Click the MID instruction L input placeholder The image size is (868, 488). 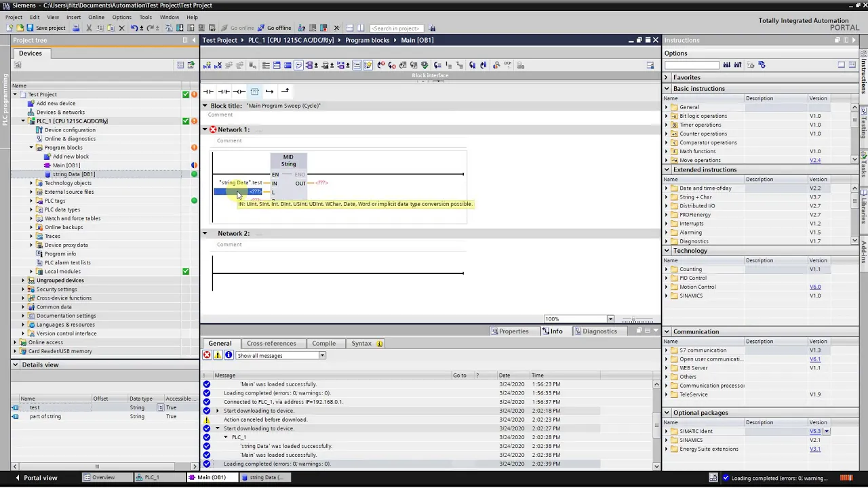click(x=256, y=192)
